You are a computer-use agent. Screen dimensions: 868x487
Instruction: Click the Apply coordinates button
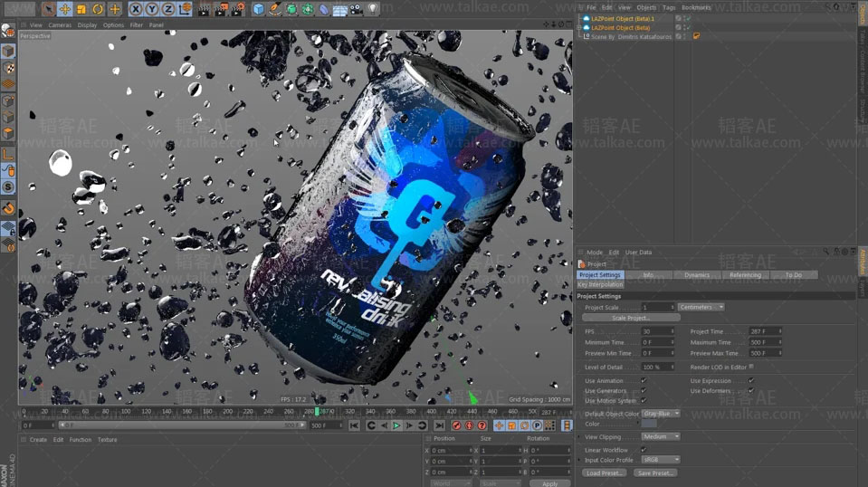pos(549,483)
